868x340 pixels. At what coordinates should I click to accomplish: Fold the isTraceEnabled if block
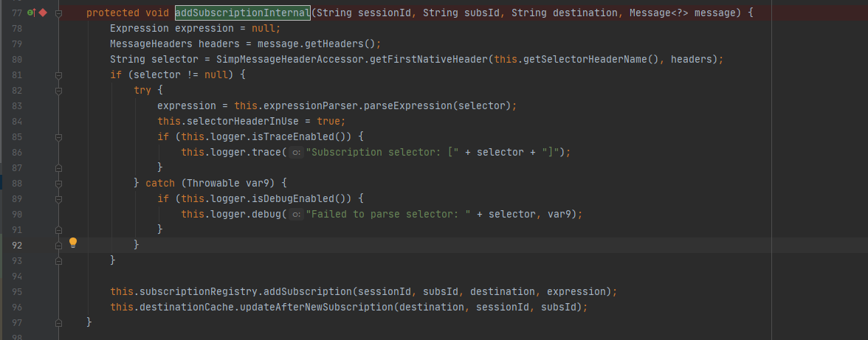point(58,137)
